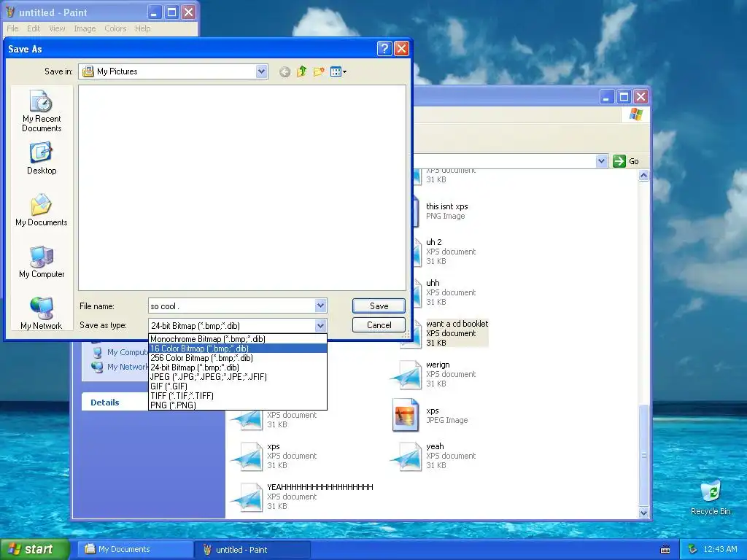This screenshot has width=747, height=560.
Task: Open the File name history dropdown arrow
Action: [x=321, y=306]
